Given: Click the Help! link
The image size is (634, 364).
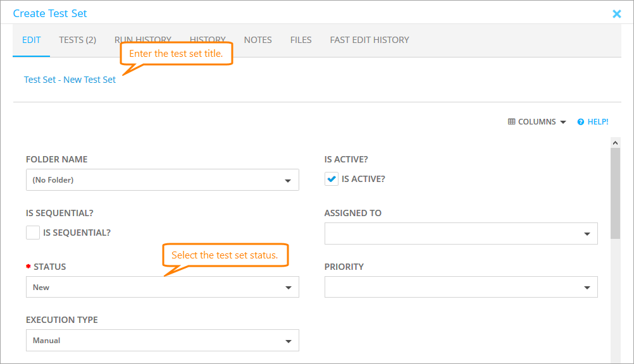Looking at the screenshot, I should pyautogui.click(x=597, y=122).
